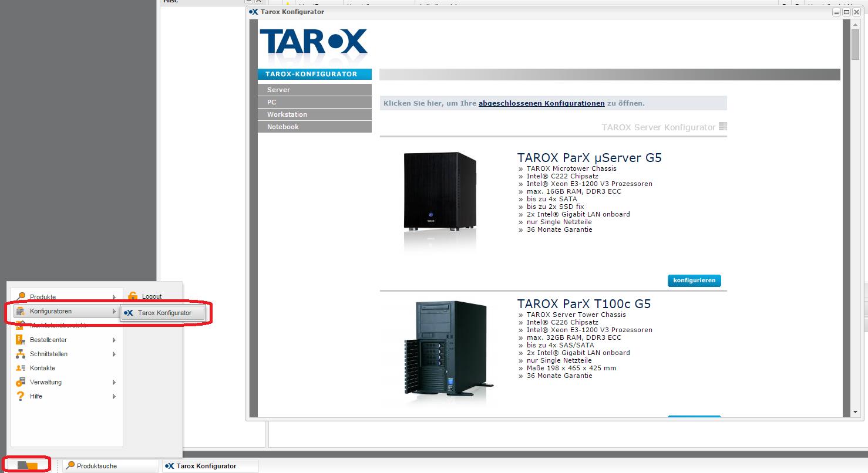Select Workstation in the configurator sidebar
The height and width of the screenshot is (473, 868).
315,114
